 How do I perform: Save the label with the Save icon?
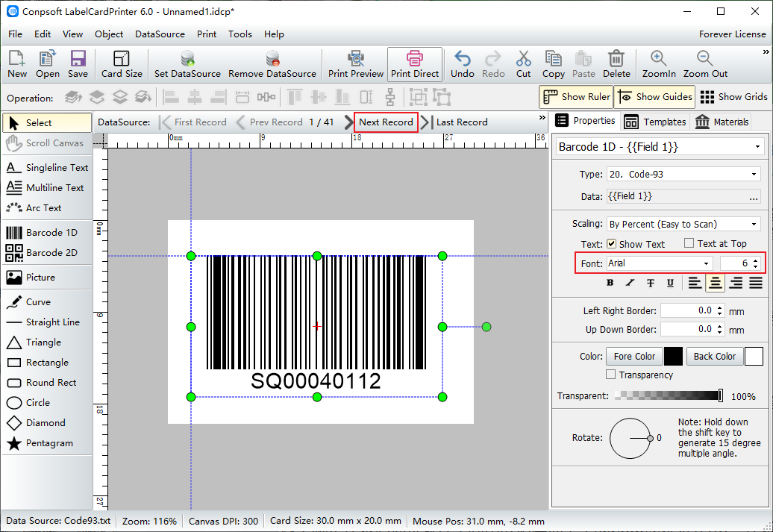[x=78, y=63]
